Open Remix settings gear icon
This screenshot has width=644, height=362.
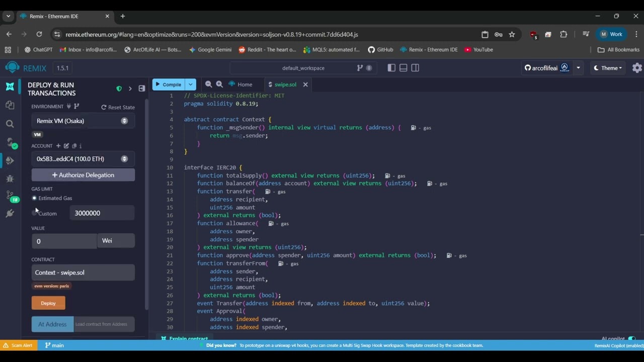pyautogui.click(x=637, y=68)
